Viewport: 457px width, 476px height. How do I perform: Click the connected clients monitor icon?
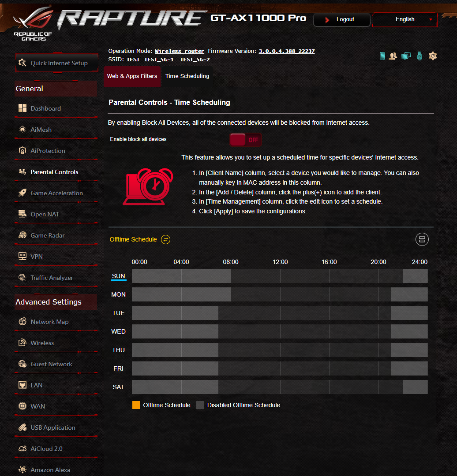click(x=406, y=56)
